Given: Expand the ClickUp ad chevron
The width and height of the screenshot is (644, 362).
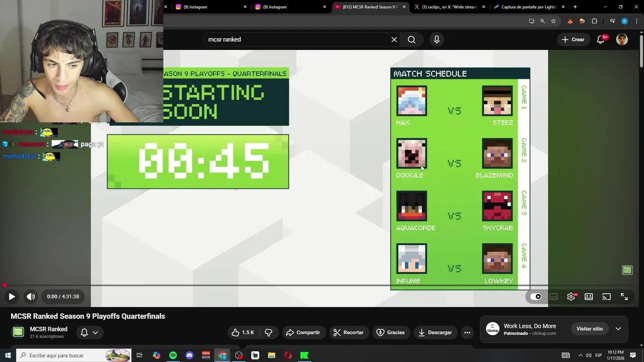Looking at the screenshot, I should tap(618, 329).
